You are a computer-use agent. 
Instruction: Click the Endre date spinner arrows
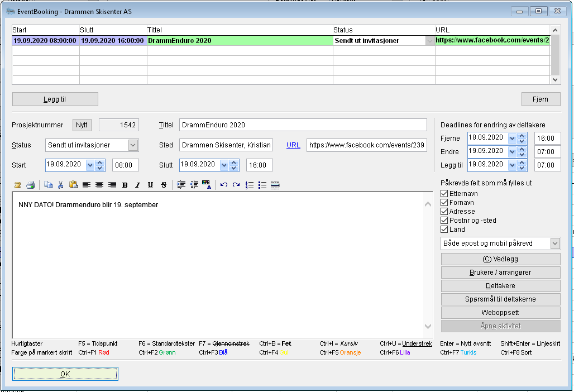click(522, 151)
